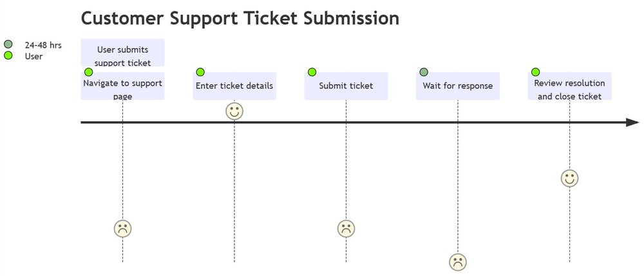Click the sad face under Navigate to support page
The height and width of the screenshot is (276, 644).
(x=123, y=229)
